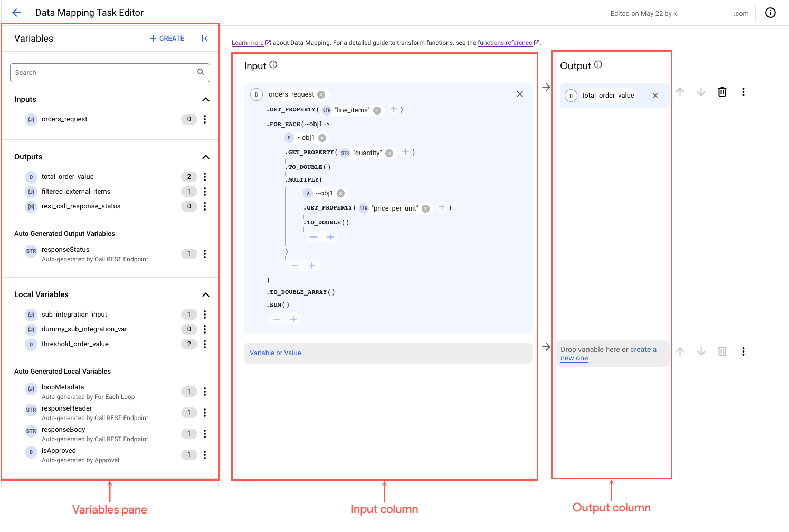
Task: Click the CREATE button to add a variable
Action: tap(167, 38)
